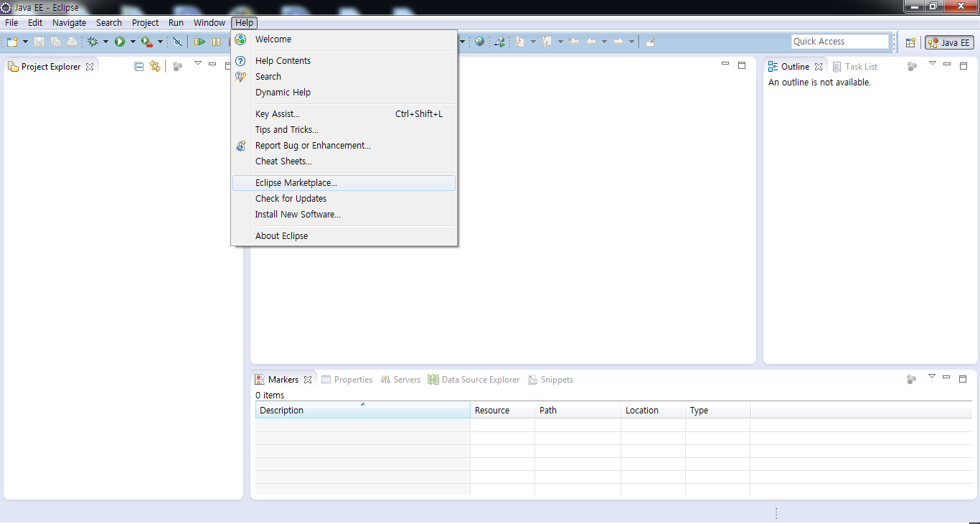Toggle Skip All Breakpoints icon
The height and width of the screenshot is (524, 980).
tap(177, 42)
